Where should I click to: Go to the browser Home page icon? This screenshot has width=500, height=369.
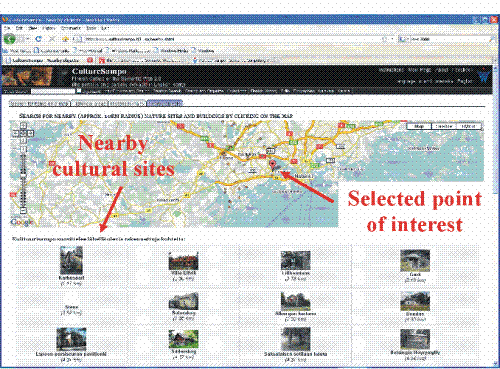click(66, 39)
